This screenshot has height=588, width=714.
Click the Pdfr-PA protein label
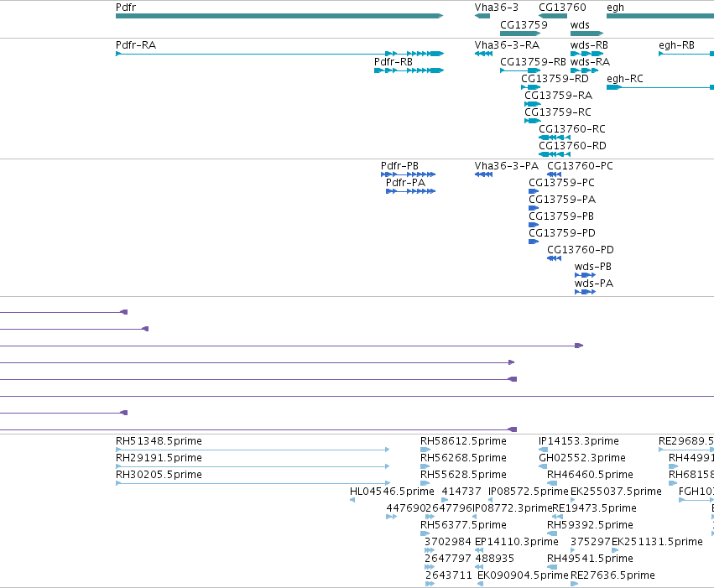click(406, 183)
